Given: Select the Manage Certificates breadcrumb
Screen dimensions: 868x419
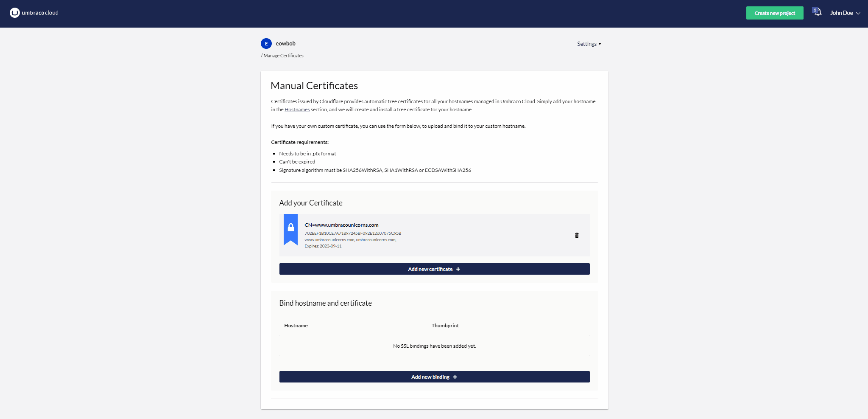Looking at the screenshot, I should [x=283, y=56].
